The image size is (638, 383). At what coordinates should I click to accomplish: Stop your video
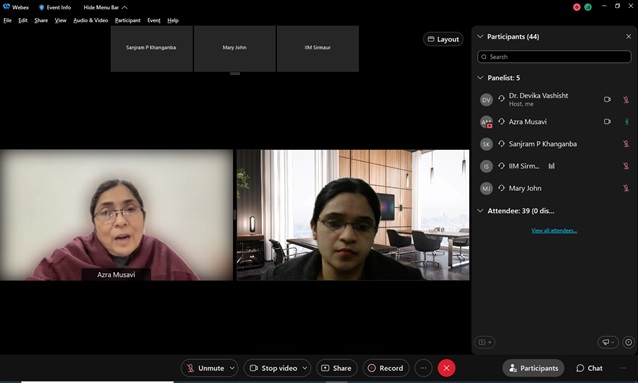click(x=273, y=368)
